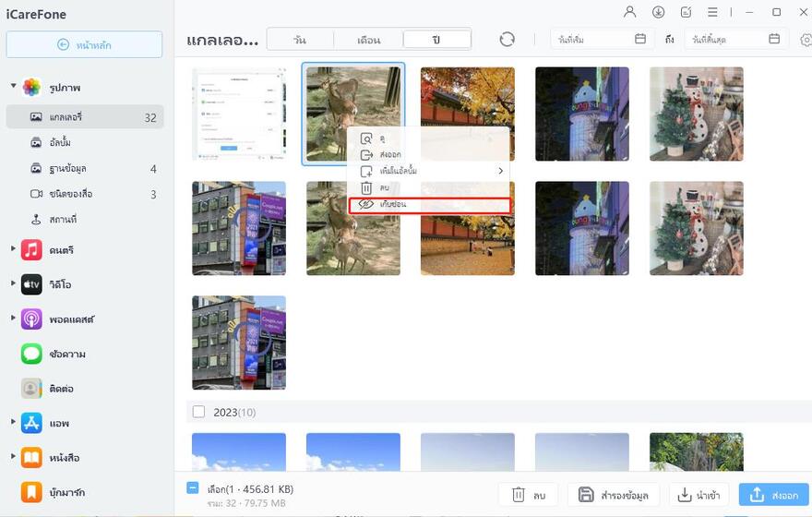The width and height of the screenshot is (812, 517).
Task: Open the สถานที่ places item
Action: [x=85, y=220]
